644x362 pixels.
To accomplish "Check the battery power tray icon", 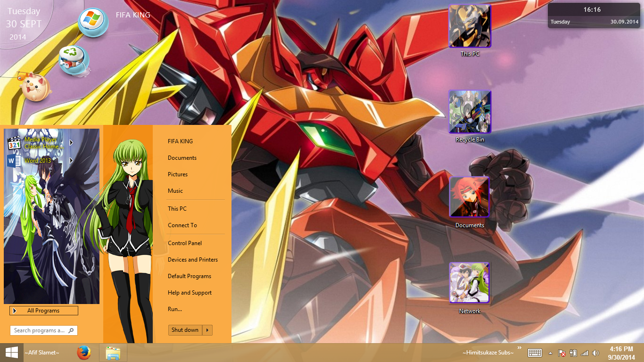I will (x=573, y=353).
